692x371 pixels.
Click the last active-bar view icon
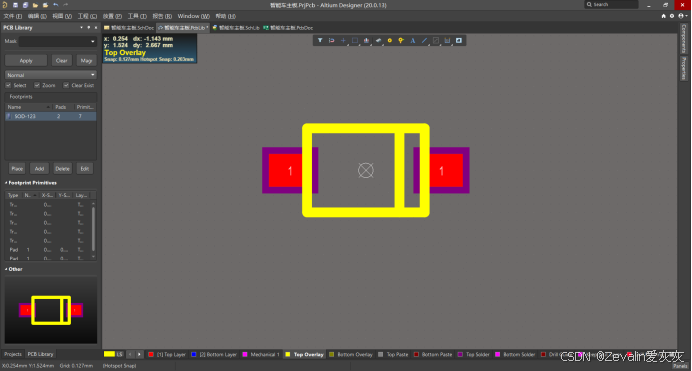pos(459,41)
